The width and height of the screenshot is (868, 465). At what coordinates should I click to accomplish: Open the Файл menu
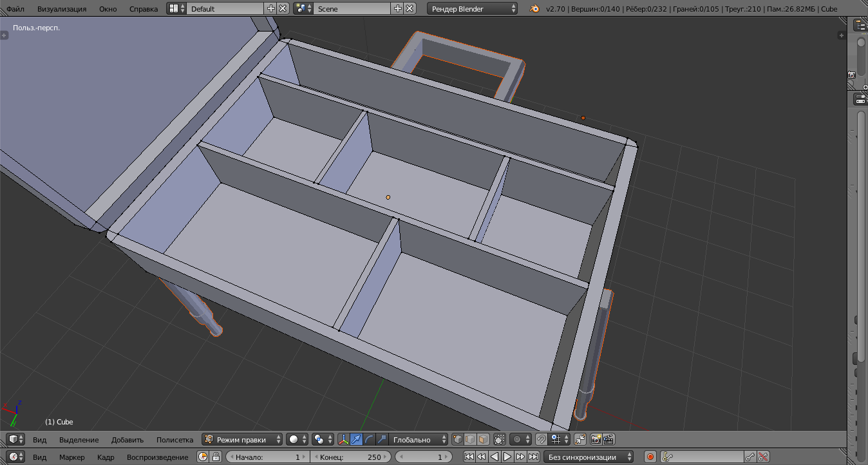point(15,8)
